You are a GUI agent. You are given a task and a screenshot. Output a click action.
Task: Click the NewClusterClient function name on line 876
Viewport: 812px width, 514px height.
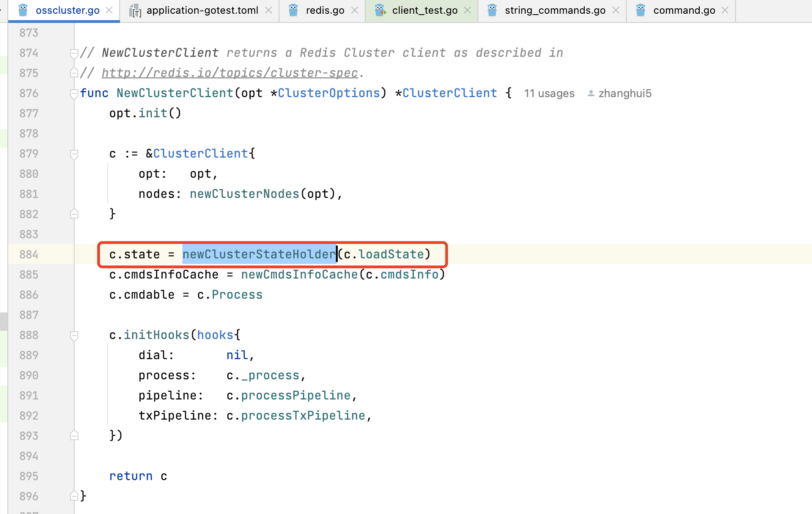coord(175,93)
